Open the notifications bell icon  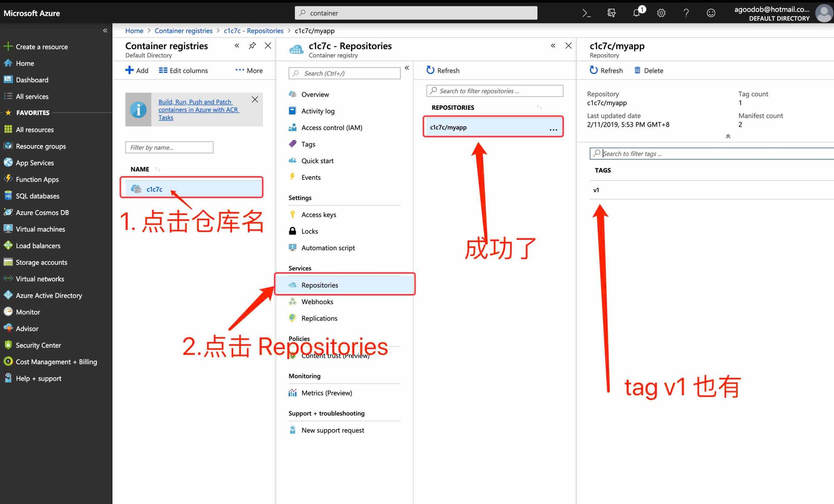pyautogui.click(x=636, y=13)
